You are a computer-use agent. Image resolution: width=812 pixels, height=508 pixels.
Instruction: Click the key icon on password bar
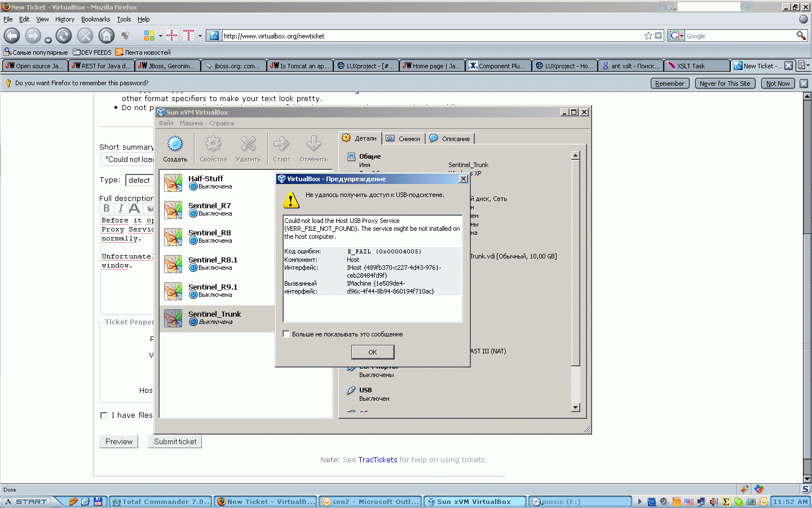click(8, 83)
